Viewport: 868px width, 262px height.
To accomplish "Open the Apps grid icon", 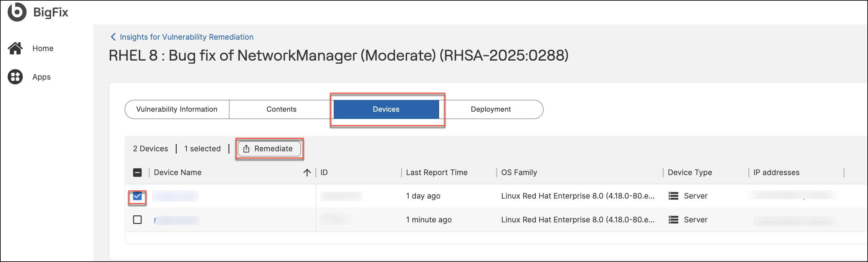I will (x=15, y=77).
